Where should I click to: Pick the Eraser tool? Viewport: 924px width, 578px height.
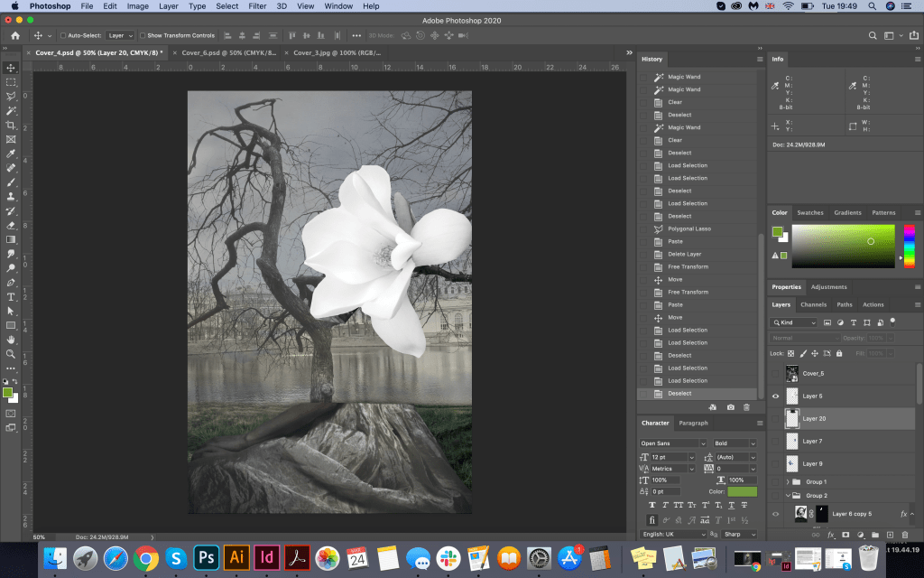pyautogui.click(x=11, y=225)
